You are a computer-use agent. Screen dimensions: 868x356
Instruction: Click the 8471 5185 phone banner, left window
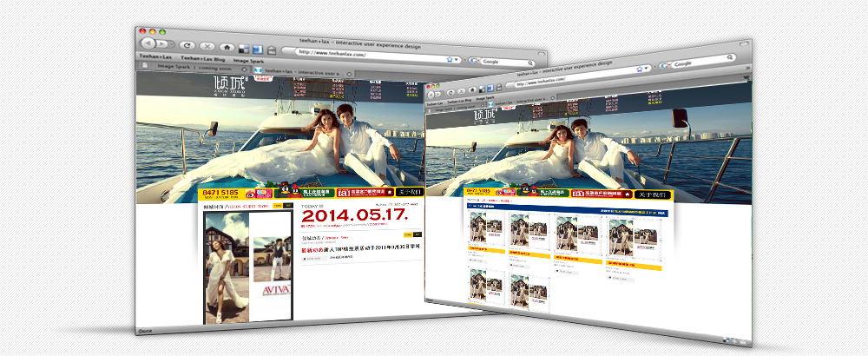click(x=219, y=194)
